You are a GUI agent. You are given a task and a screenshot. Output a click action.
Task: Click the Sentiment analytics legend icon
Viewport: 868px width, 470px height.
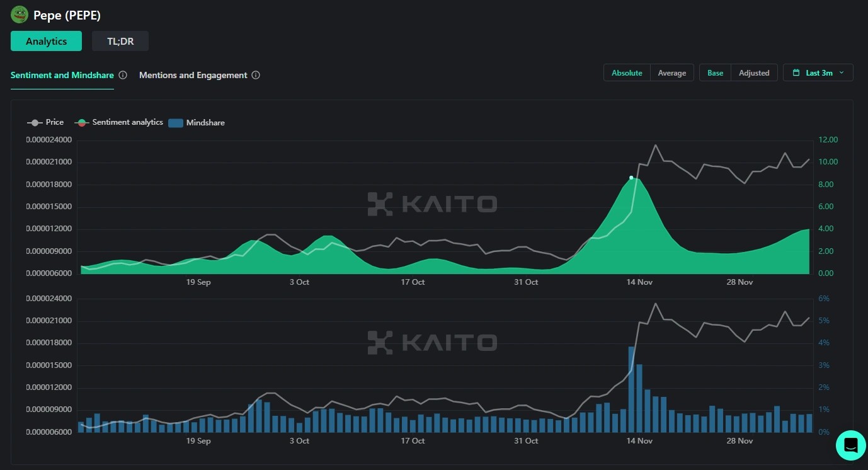coord(81,122)
